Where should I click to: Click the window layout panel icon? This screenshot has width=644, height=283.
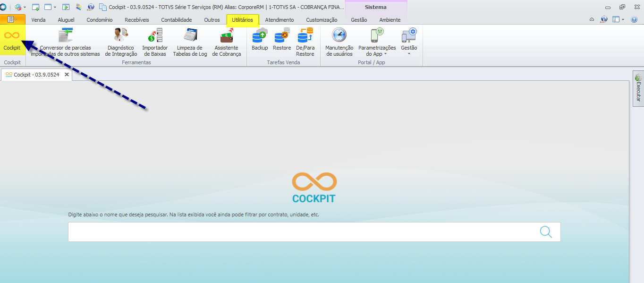[x=616, y=19]
